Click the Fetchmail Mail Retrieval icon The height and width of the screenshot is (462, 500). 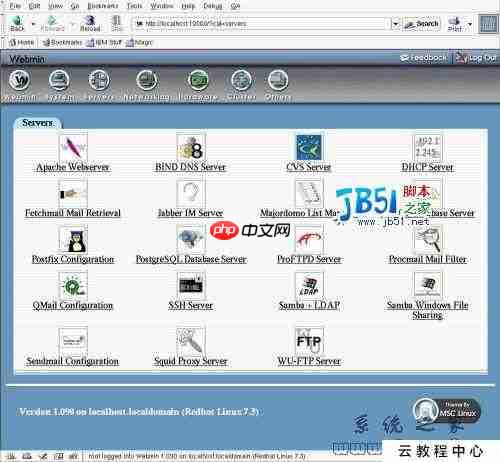point(73,193)
